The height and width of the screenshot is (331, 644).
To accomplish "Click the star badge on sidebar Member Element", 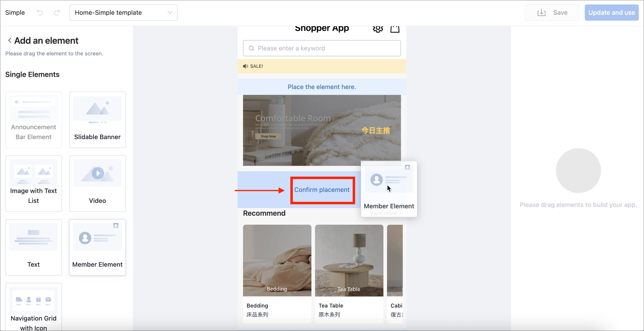I will coord(116,226).
